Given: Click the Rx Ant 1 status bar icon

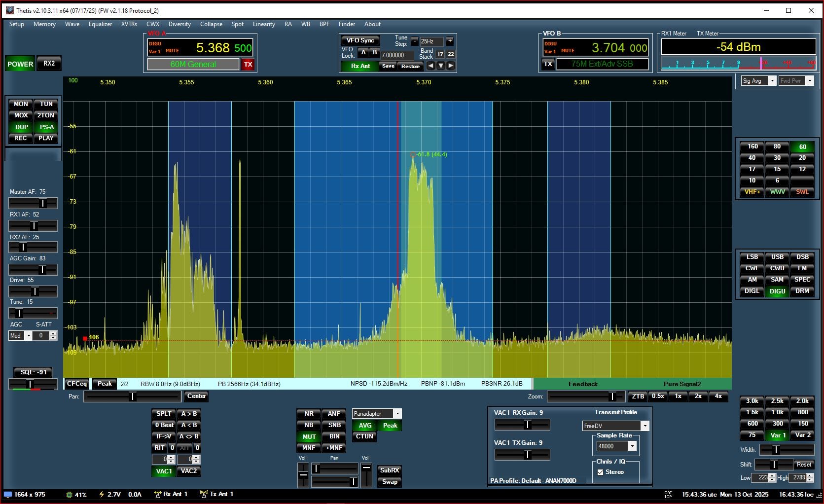Looking at the screenshot, I should tap(158, 494).
